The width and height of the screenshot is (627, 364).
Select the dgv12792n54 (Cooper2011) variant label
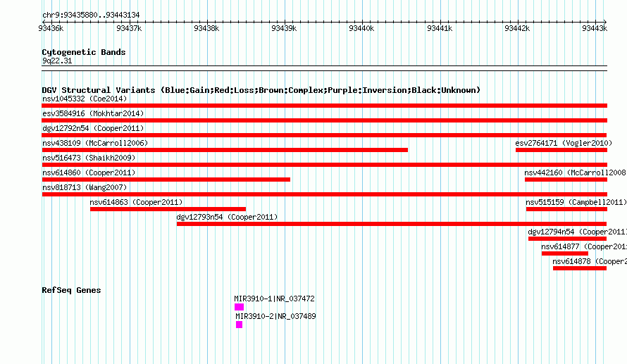(x=93, y=128)
